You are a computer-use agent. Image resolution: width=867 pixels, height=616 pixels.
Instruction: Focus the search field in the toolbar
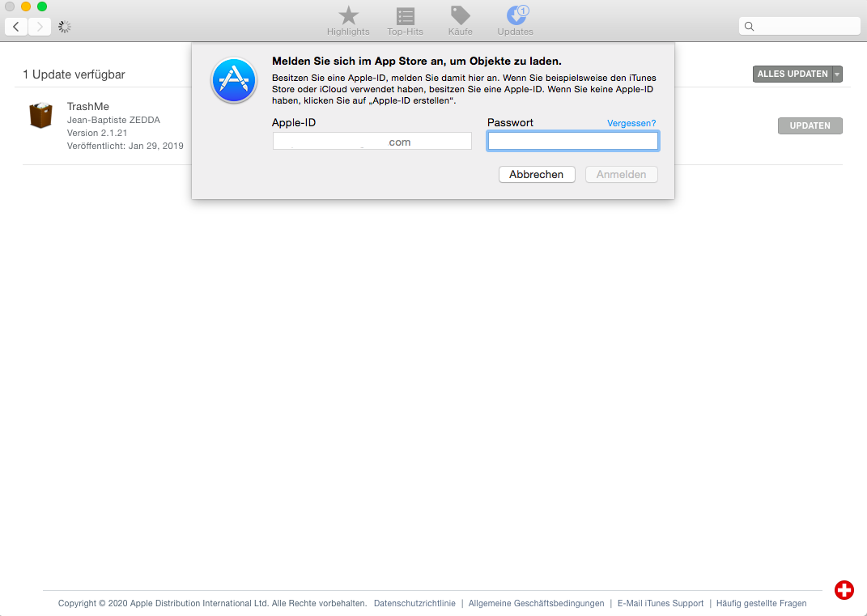(800, 26)
